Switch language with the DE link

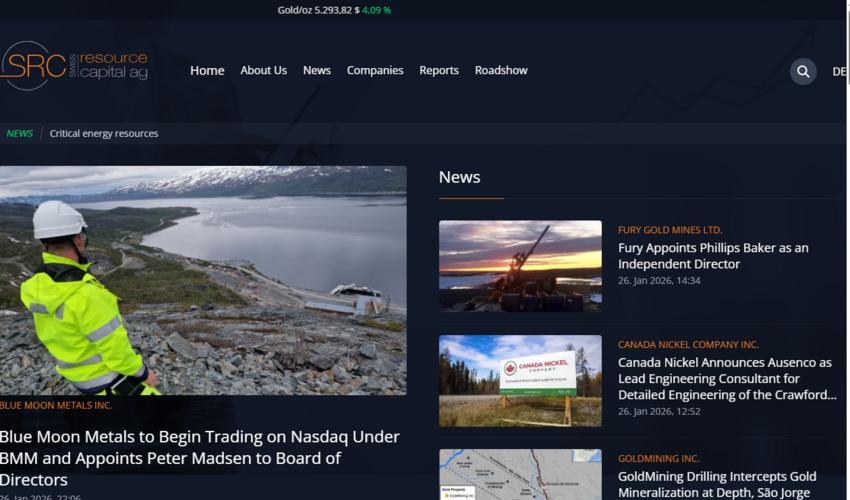click(839, 71)
